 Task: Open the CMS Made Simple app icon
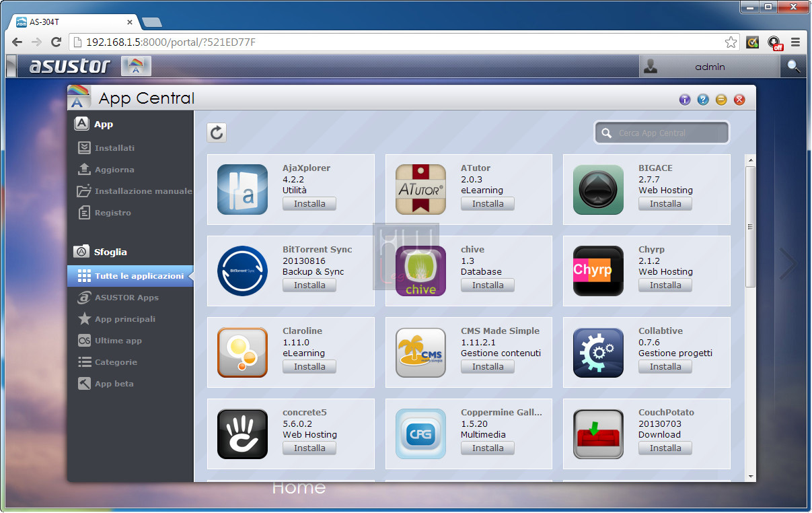[x=420, y=353]
